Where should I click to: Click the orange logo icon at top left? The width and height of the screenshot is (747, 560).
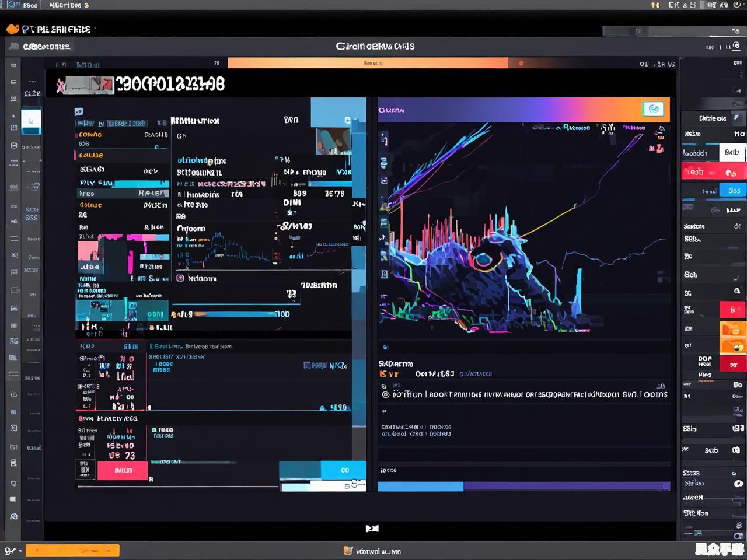(12, 29)
